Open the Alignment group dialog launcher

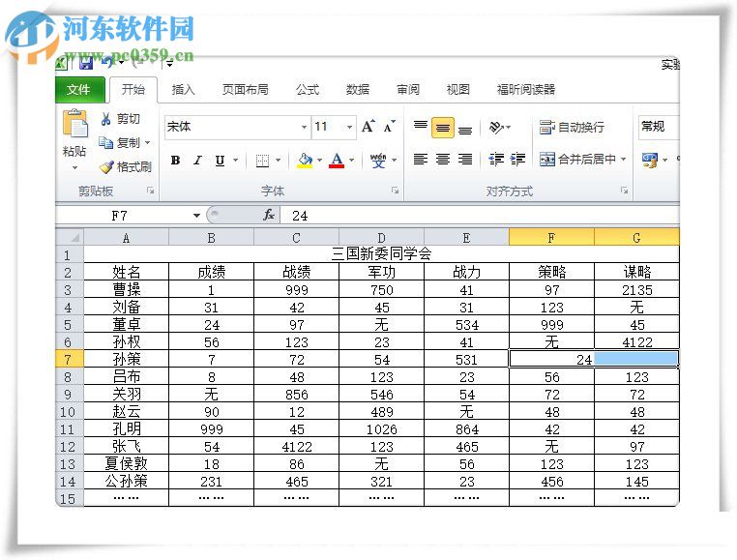[624, 191]
